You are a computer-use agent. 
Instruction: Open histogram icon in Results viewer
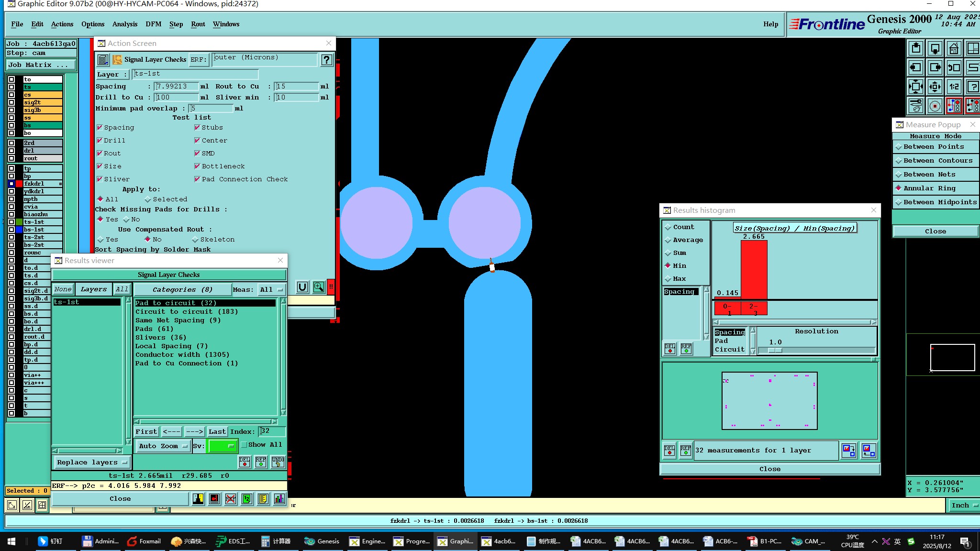279,499
